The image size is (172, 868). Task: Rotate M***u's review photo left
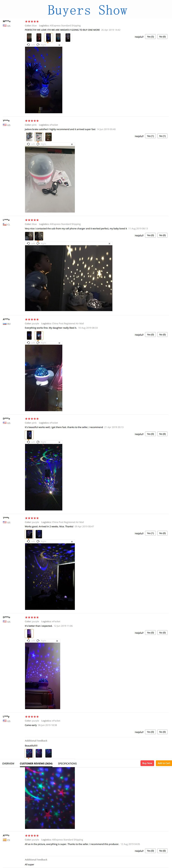coord(31,45)
